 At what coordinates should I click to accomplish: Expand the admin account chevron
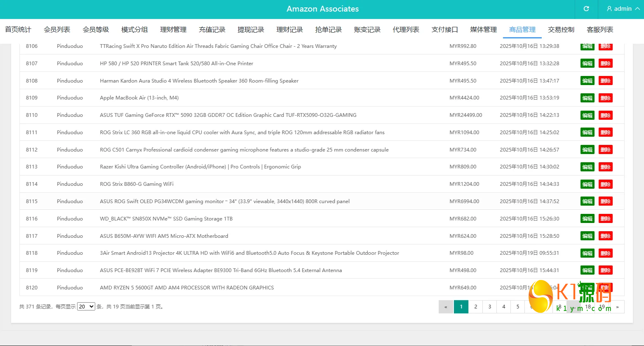click(x=637, y=9)
